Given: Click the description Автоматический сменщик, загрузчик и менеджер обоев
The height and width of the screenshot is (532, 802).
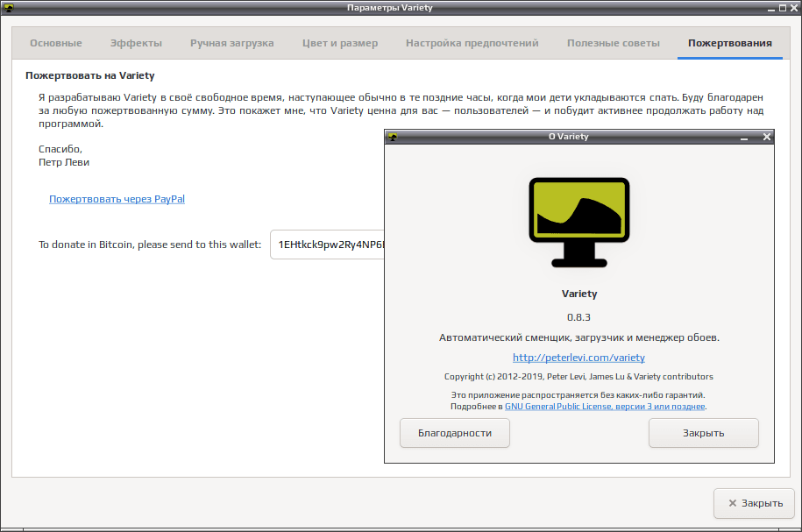Looking at the screenshot, I should point(579,337).
